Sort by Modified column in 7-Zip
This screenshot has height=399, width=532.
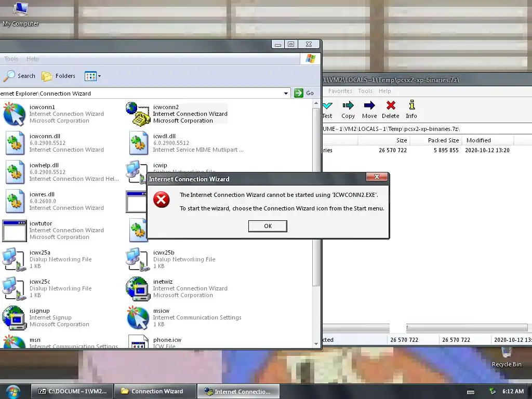tap(488, 140)
